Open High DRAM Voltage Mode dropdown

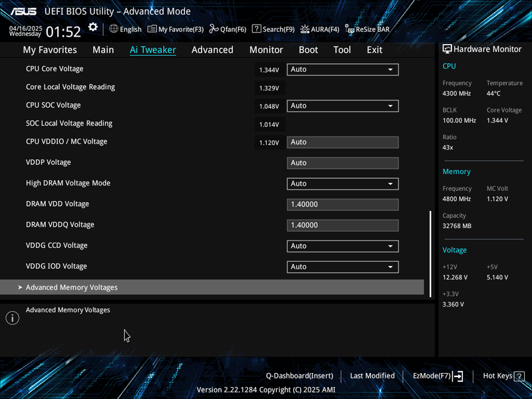point(342,184)
